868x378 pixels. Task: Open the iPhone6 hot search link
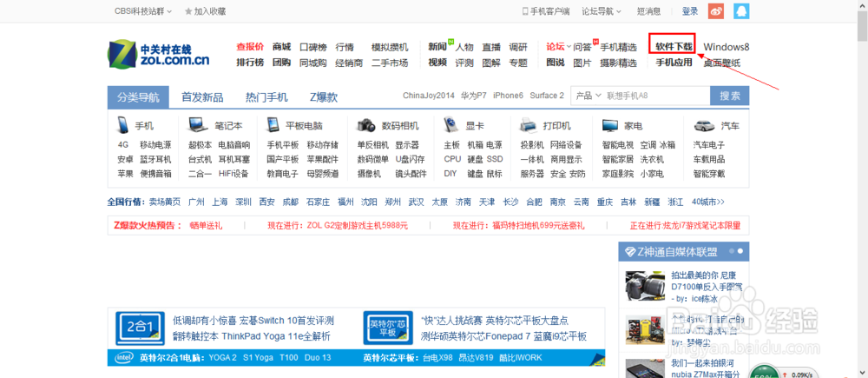pos(508,96)
